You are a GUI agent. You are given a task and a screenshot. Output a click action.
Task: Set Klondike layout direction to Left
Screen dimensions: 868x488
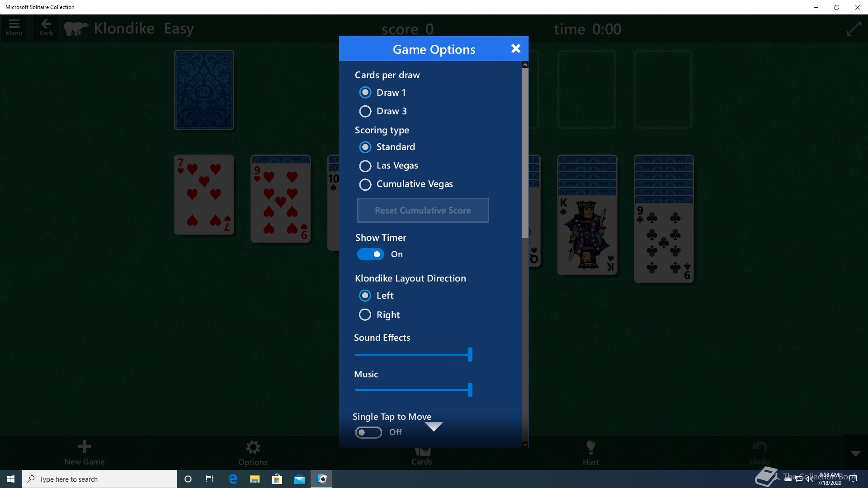pyautogui.click(x=376, y=296)
